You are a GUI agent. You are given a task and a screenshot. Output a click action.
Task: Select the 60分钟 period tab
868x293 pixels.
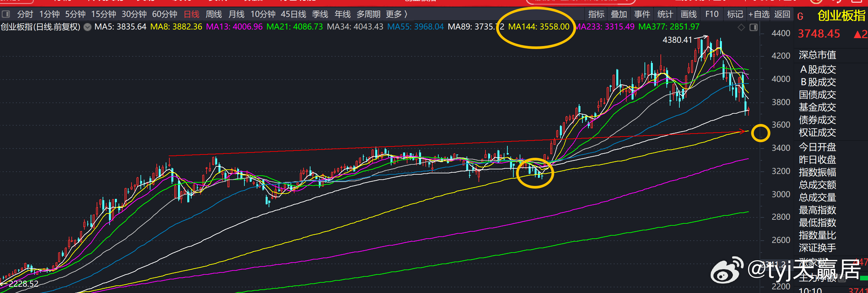(164, 14)
